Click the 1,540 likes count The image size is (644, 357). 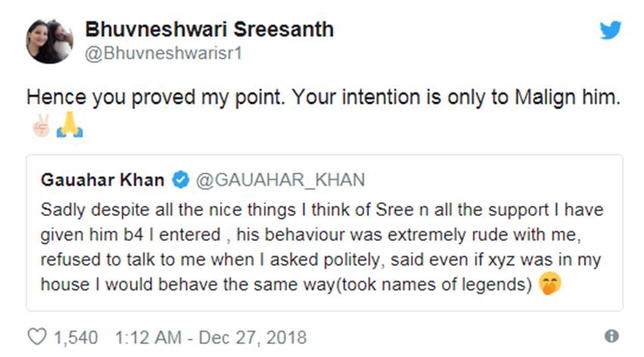click(x=76, y=337)
